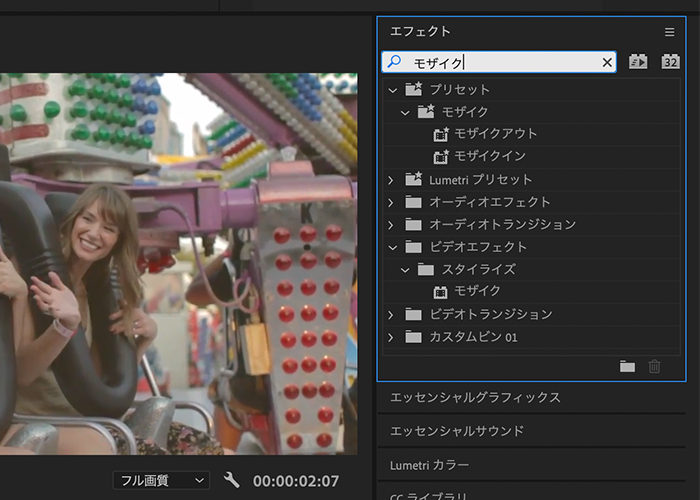Toggle the Accelerated Effects filter icon
This screenshot has height=500, width=700.
pyautogui.click(x=638, y=63)
